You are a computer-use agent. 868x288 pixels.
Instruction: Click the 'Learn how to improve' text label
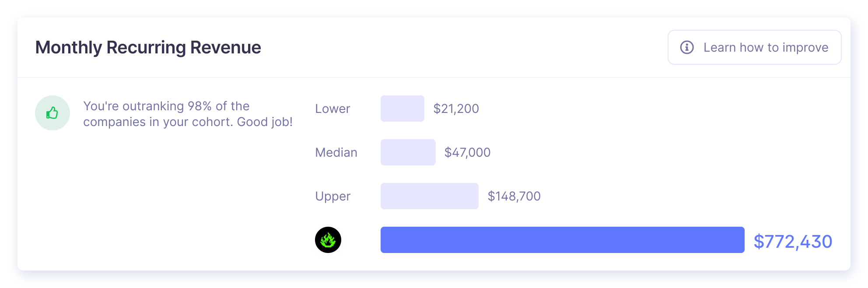[766, 47]
